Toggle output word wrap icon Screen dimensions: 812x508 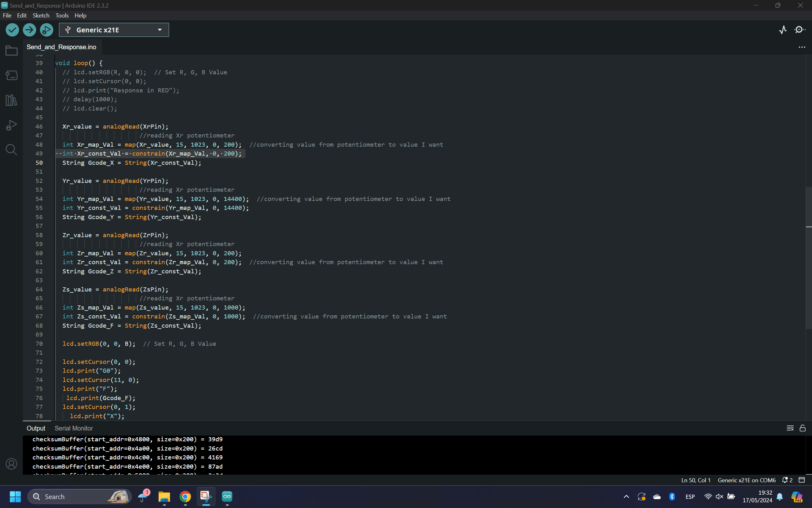point(790,428)
